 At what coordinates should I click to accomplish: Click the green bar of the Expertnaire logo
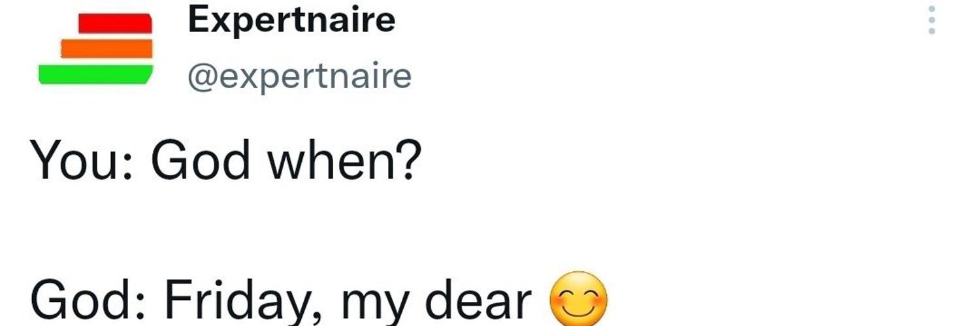pos(95,74)
